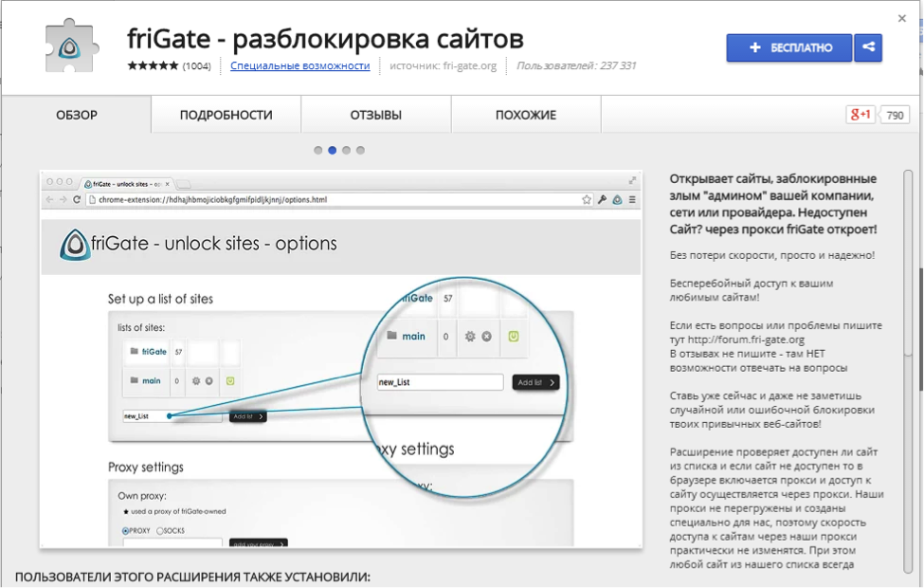Image resolution: width=924 pixels, height=588 pixels.
Task: Click the gear icon in small main row
Action: click(x=196, y=381)
